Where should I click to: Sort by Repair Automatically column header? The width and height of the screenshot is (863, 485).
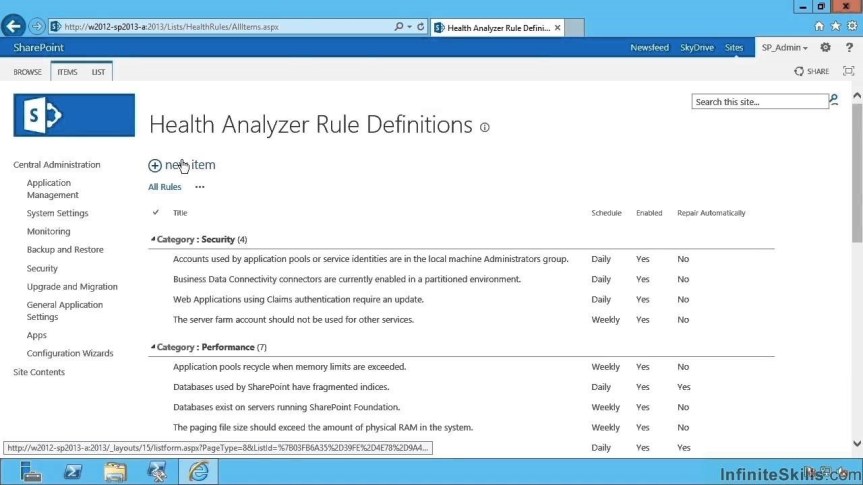coord(711,212)
